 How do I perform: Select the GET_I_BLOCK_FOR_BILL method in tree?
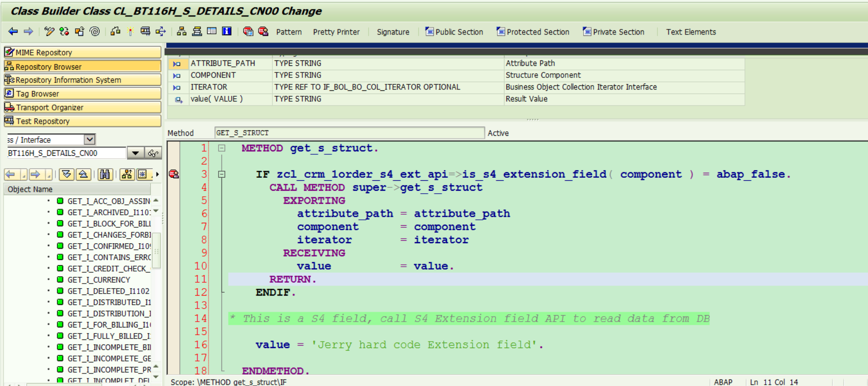(x=108, y=223)
